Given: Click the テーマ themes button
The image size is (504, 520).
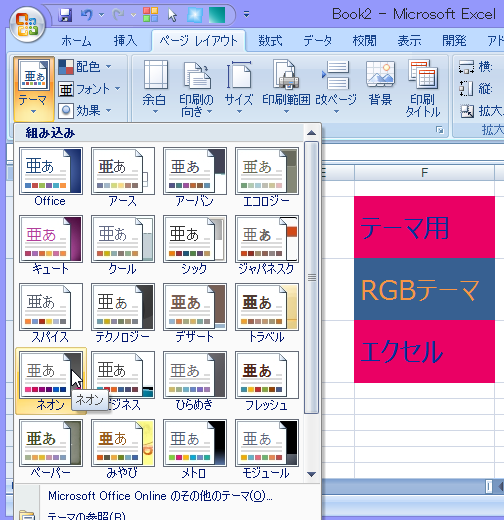Looking at the screenshot, I should click(33, 88).
